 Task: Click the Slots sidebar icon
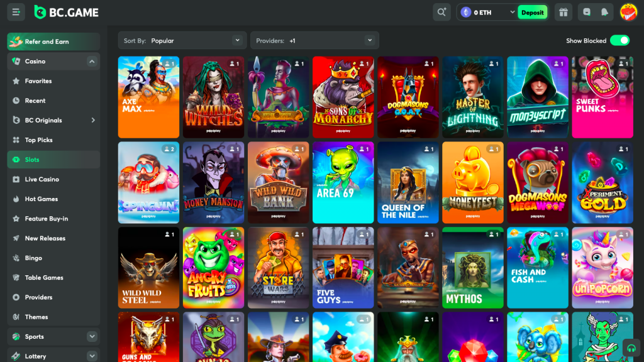pyautogui.click(x=16, y=160)
